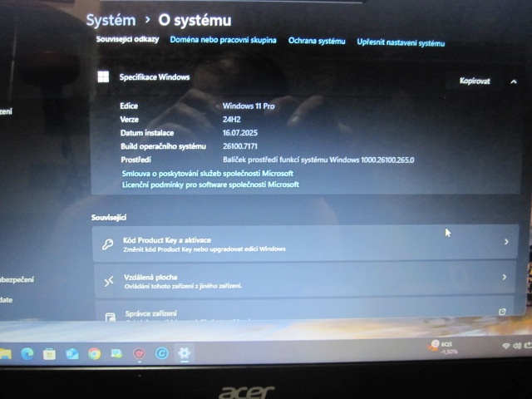Open Smlouva o poskytování služeb Microsoft link
This screenshot has width=532, height=399.
(208, 174)
